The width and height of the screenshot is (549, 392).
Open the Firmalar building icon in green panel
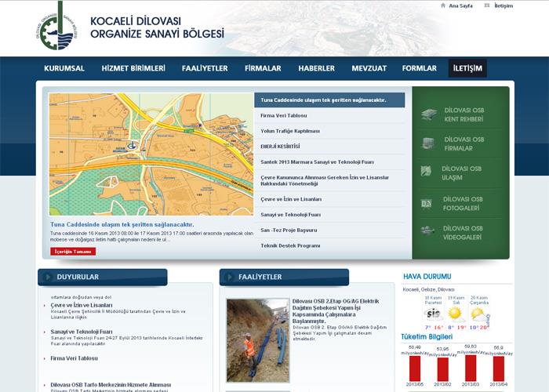[x=428, y=143]
